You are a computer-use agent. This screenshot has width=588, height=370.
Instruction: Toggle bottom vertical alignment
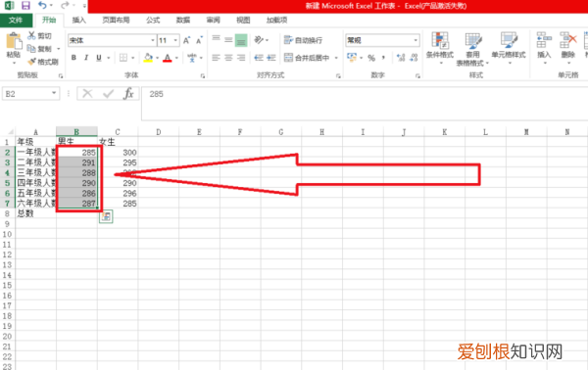(241, 40)
